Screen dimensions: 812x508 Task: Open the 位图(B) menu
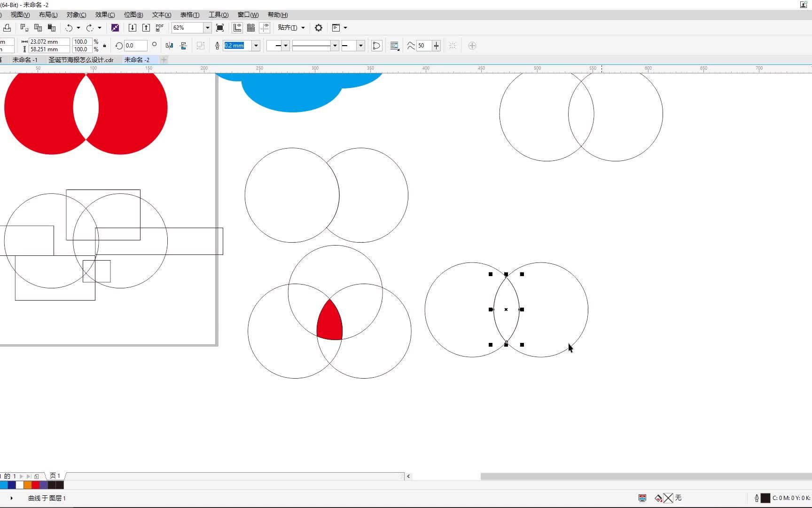click(133, 15)
